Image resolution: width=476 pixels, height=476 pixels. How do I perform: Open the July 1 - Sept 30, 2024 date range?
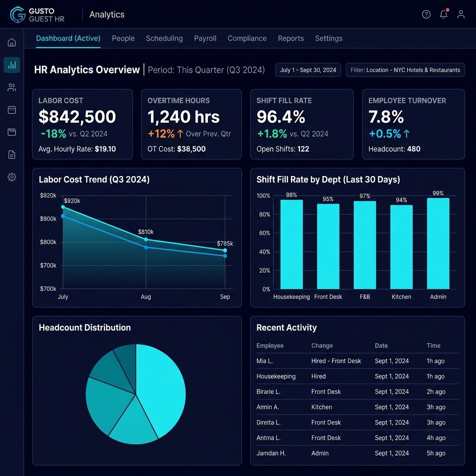(x=308, y=70)
